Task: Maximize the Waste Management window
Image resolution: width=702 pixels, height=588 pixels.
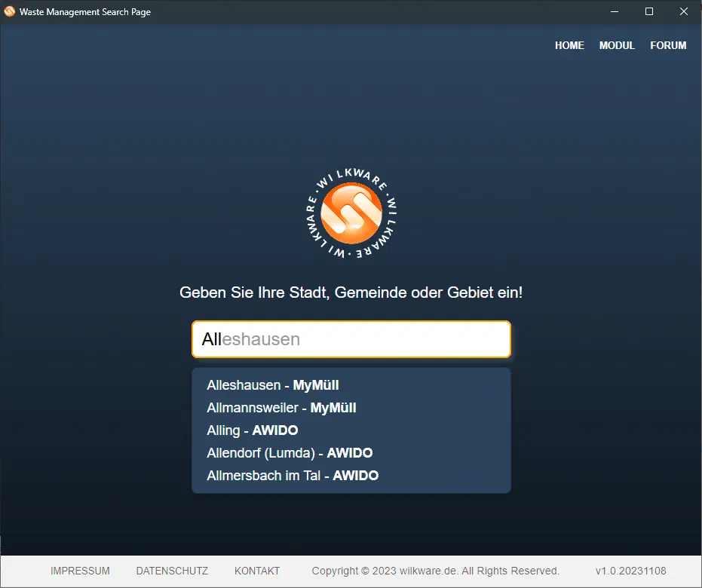Action: click(649, 11)
